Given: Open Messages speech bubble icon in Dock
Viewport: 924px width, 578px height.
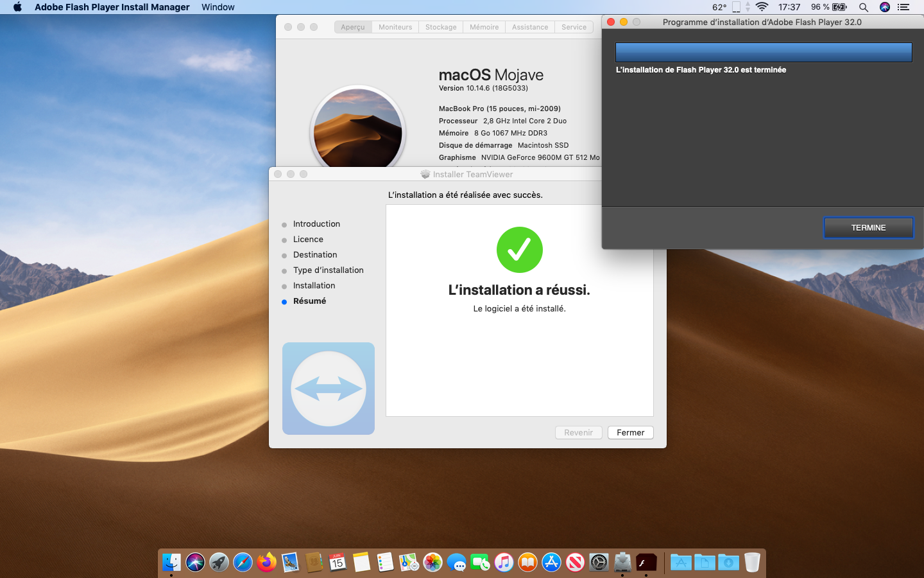Looking at the screenshot, I should coord(456,563).
